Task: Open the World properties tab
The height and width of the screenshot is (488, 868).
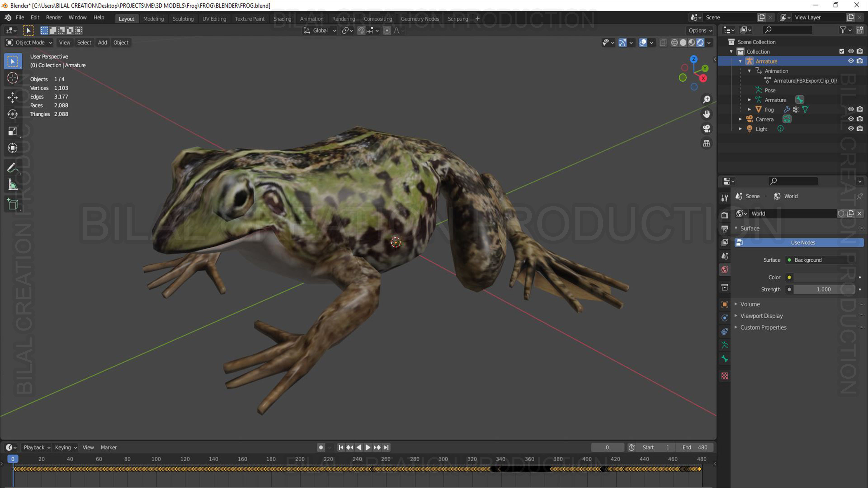Action: 724,270
